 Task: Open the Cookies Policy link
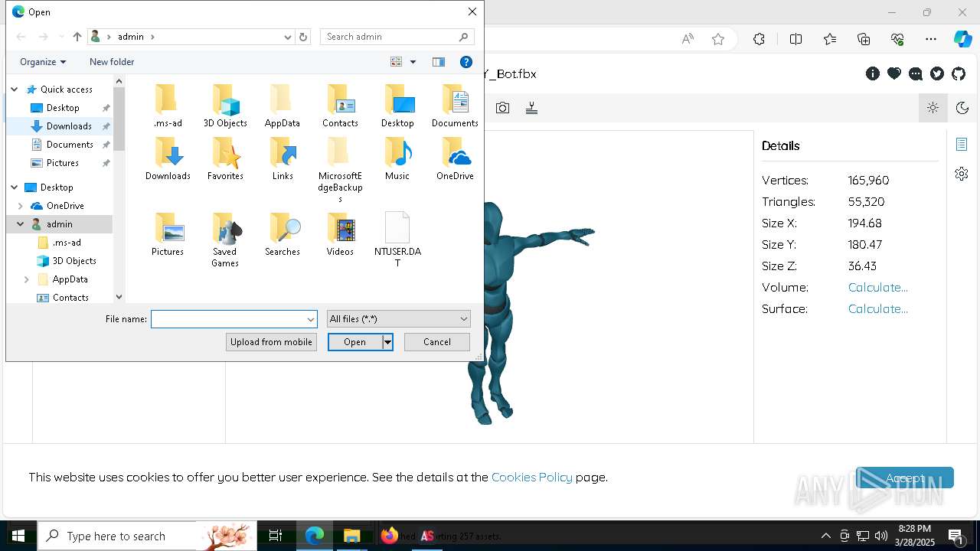pos(532,477)
